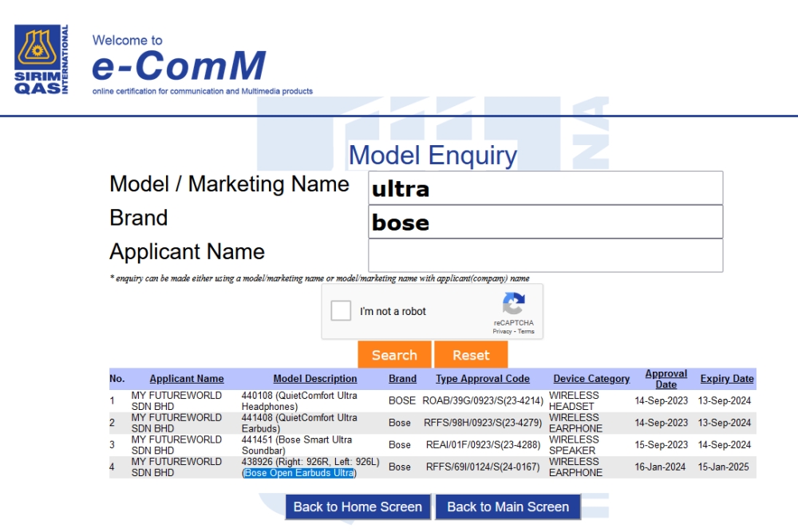The image size is (798, 532).
Task: Sort by Device Category header
Action: pyautogui.click(x=591, y=378)
